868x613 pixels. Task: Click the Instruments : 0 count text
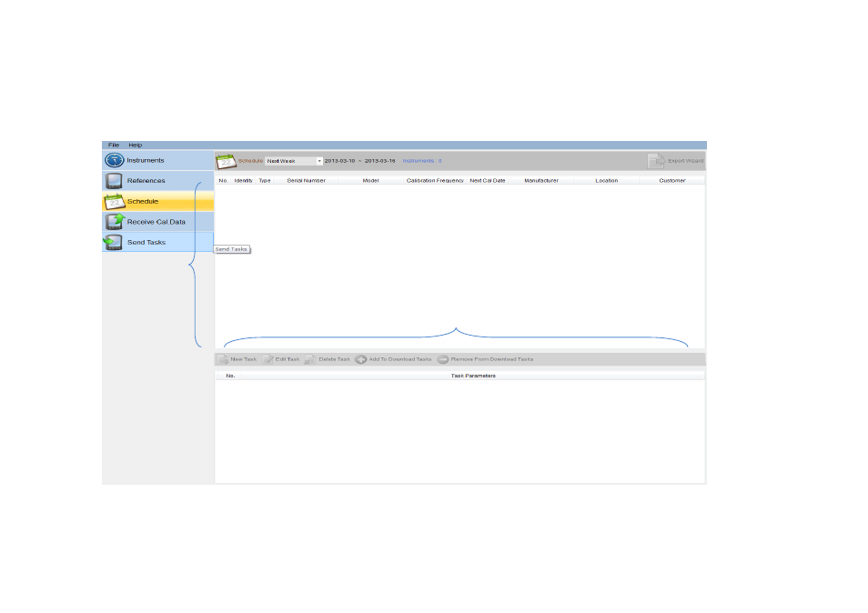pos(422,161)
